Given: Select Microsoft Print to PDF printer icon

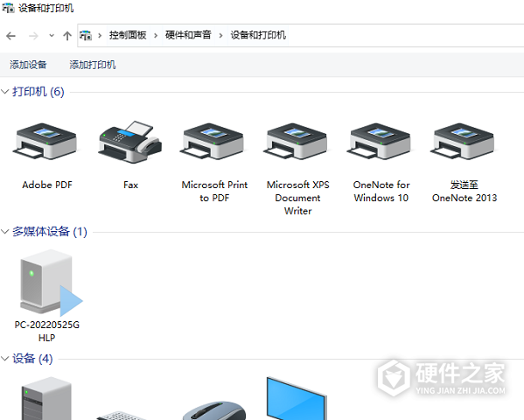Looking at the screenshot, I should click(x=213, y=142).
